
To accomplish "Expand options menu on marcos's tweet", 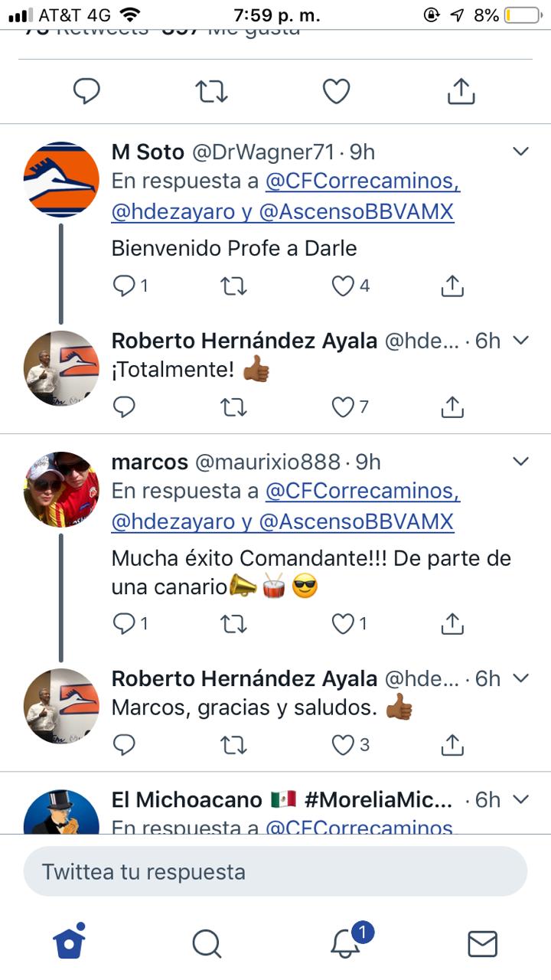I will 520,461.
